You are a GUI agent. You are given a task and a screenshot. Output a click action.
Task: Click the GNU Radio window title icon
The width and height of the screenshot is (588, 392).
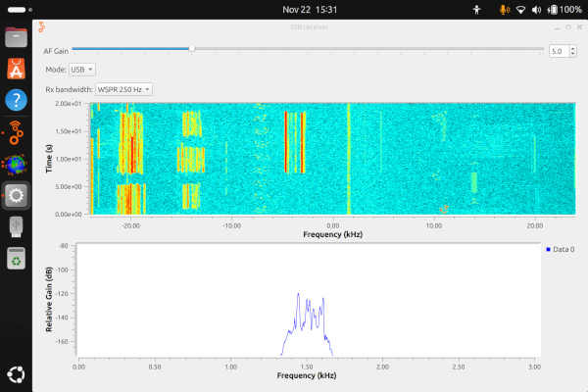[x=41, y=27]
